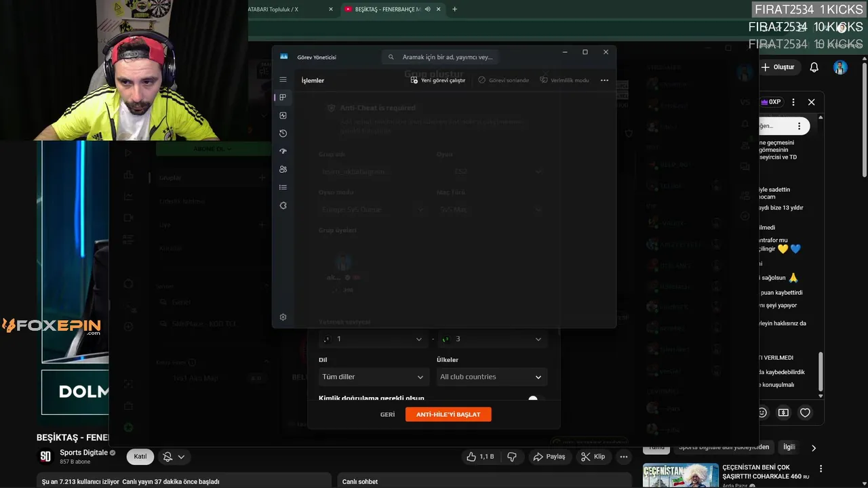
Task: Open Users page icon in Task Manager
Action: pyautogui.click(x=283, y=169)
